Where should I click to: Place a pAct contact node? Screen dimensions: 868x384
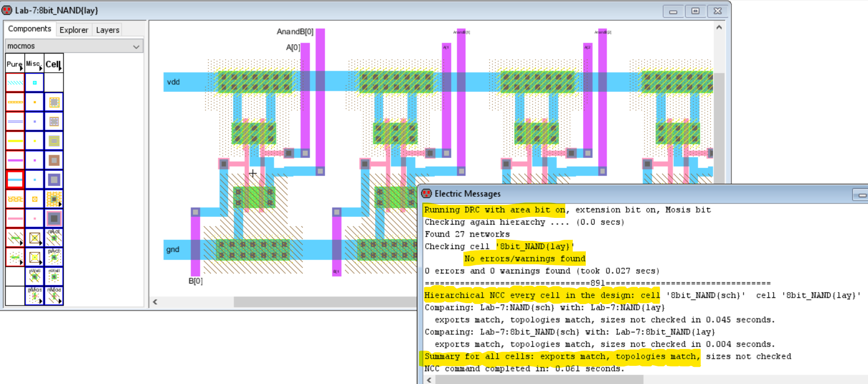click(54, 257)
